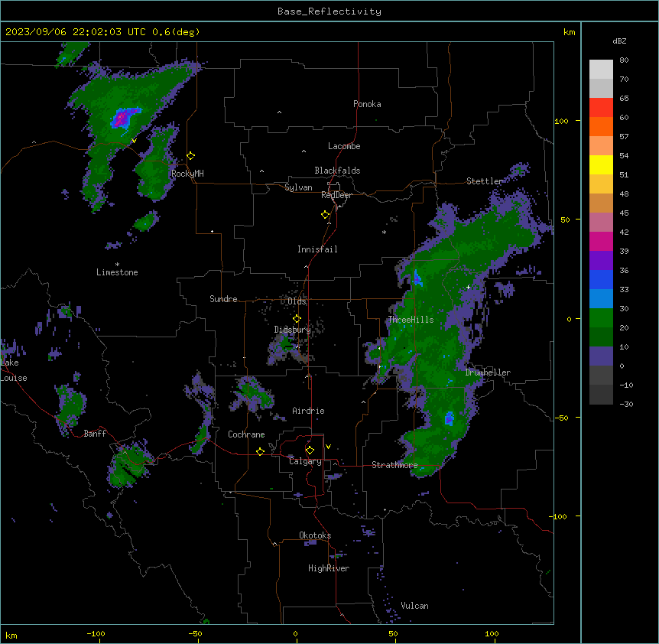Image resolution: width=659 pixels, height=644 pixels.
Task: Click the yellow diamond marker near RockyMH
Action: [x=191, y=155]
